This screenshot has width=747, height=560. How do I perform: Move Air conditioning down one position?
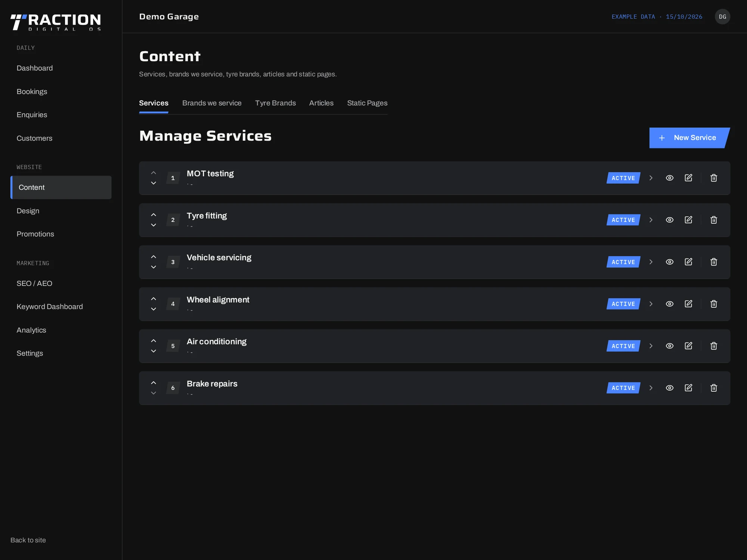[x=154, y=351]
